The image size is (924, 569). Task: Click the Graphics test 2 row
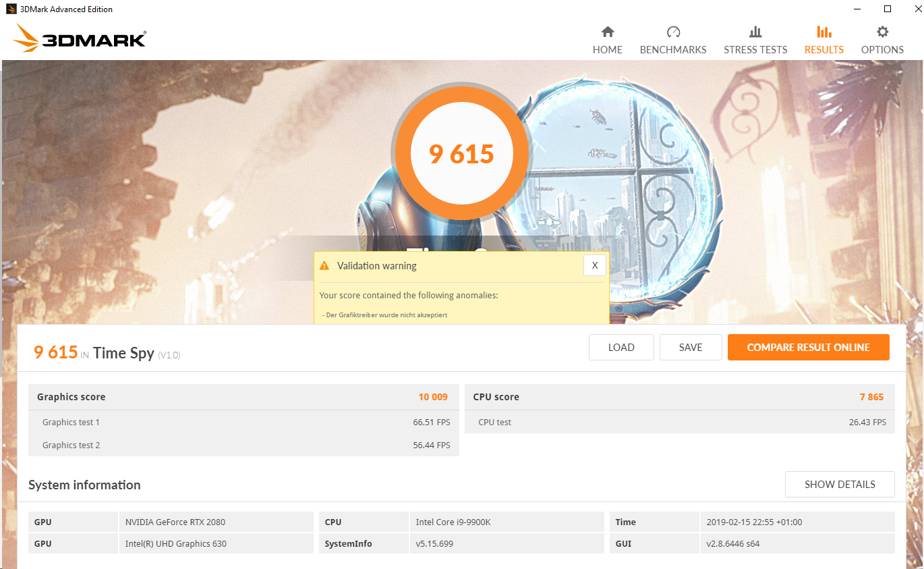tap(243, 445)
